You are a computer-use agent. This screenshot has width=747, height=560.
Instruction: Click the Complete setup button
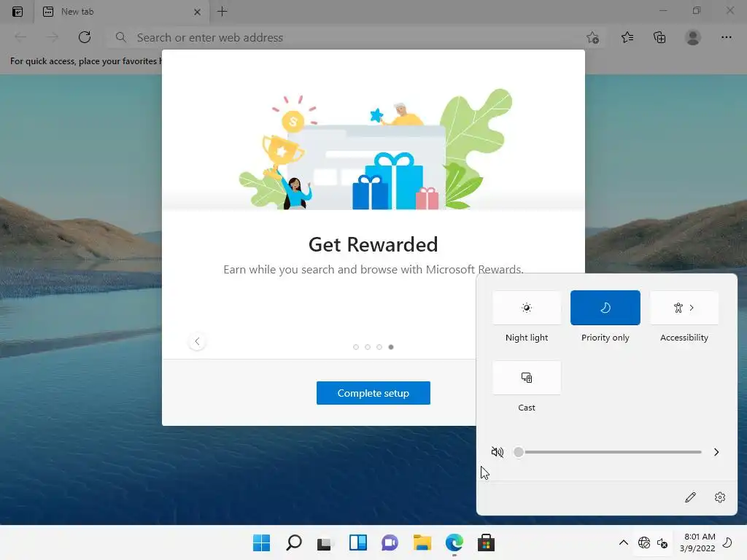tap(373, 393)
